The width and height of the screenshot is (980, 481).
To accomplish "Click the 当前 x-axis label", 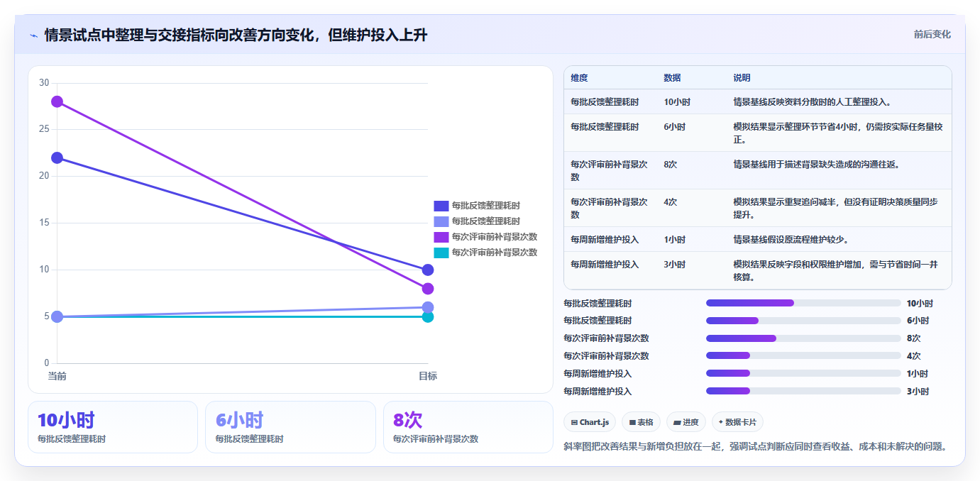I will click(x=57, y=376).
